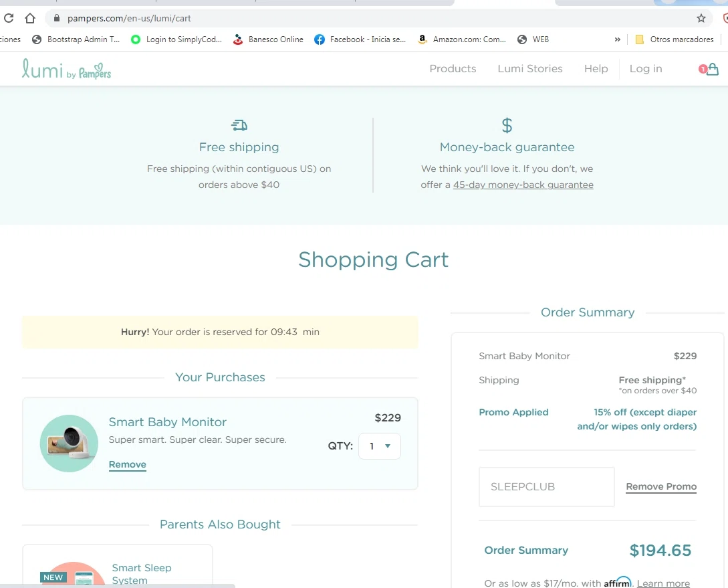Click 'Free shipping*' text in order summary
This screenshot has height=588, width=728.
pyautogui.click(x=652, y=380)
